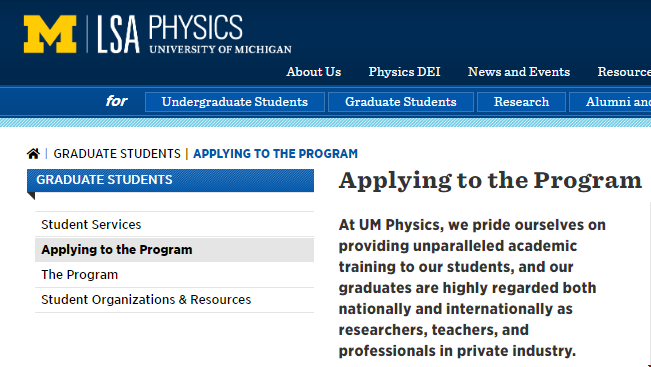Click the Applying to the Program breadcrumb

point(275,154)
